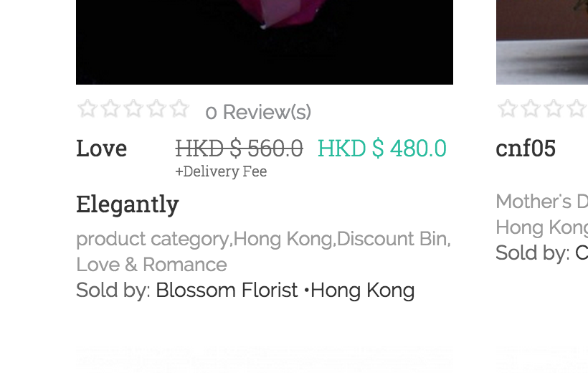Open Hong Kong category under Love Elegantly
This screenshot has width=588, height=373.
(x=283, y=239)
